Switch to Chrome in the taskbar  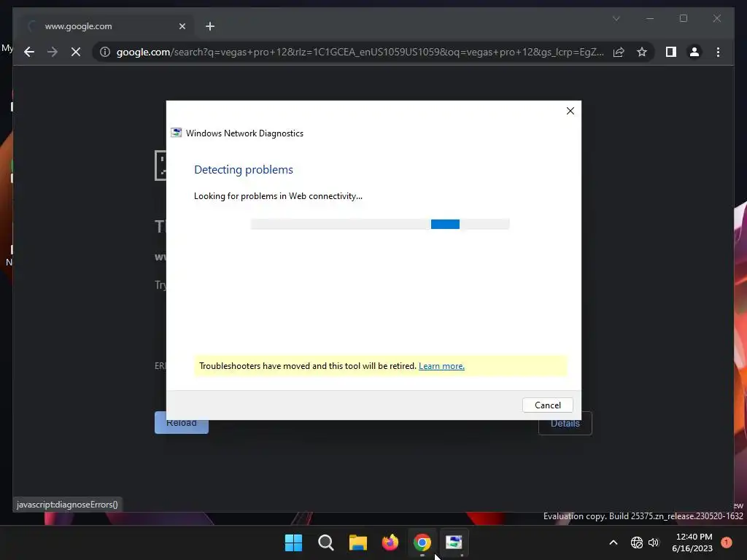[422, 542]
